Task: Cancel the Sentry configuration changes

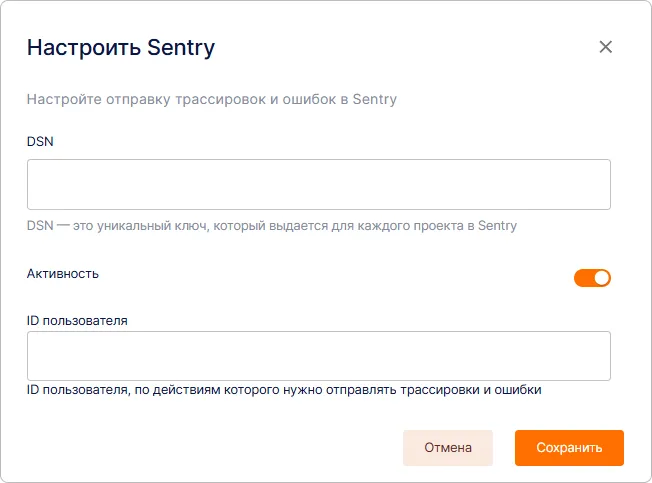Action: coord(448,448)
